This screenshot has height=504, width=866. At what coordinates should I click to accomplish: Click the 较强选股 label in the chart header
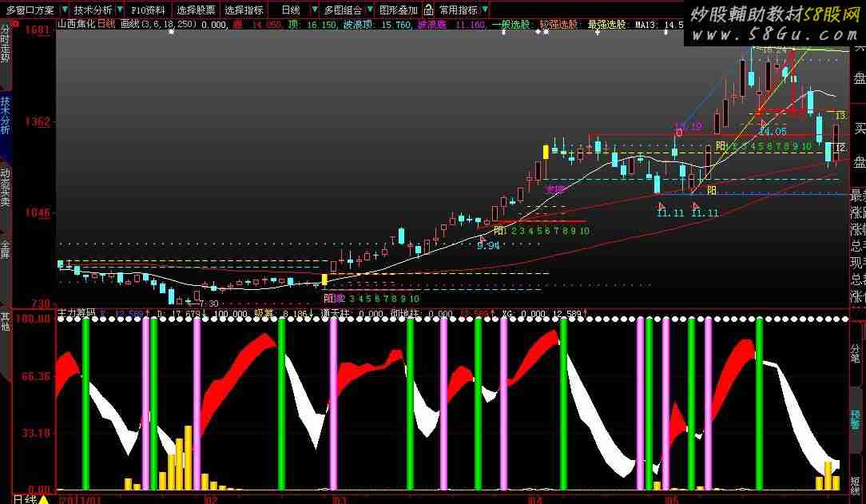(x=558, y=24)
